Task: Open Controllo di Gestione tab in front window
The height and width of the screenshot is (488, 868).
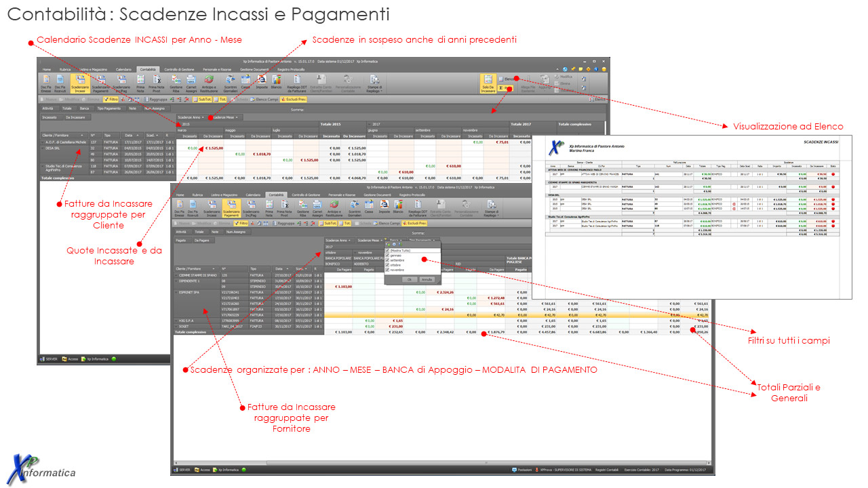Action: click(306, 195)
